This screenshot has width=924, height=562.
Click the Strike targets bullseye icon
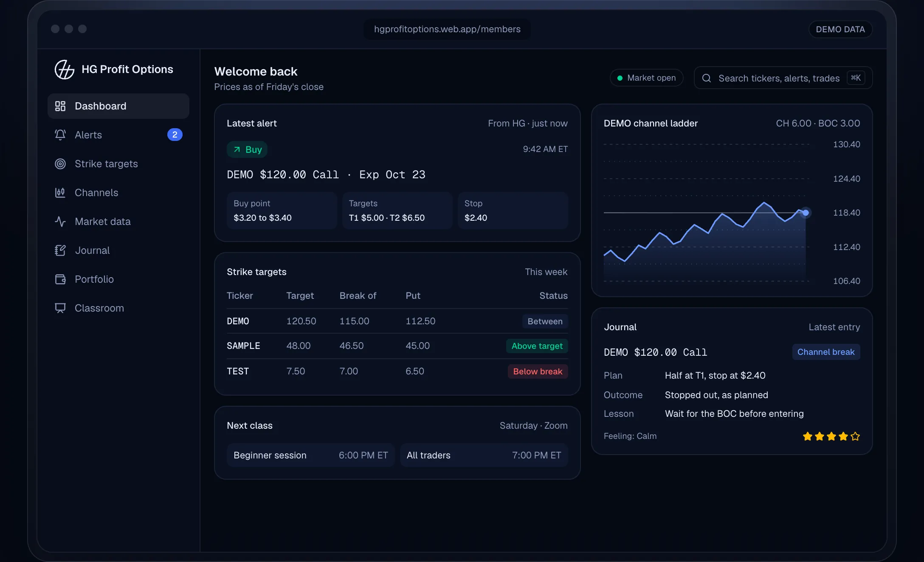tap(60, 164)
